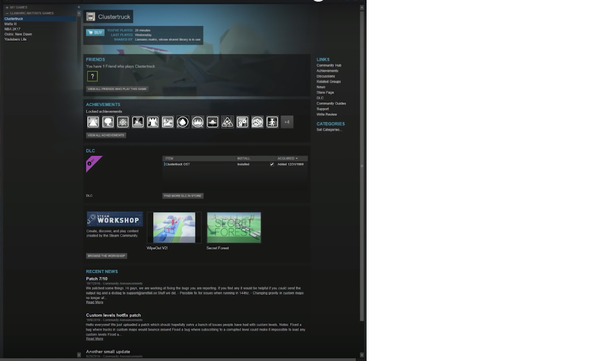Screen dimensions: 590x361
Task: Click Read More under Patch 7/10
Action: (x=94, y=302)
